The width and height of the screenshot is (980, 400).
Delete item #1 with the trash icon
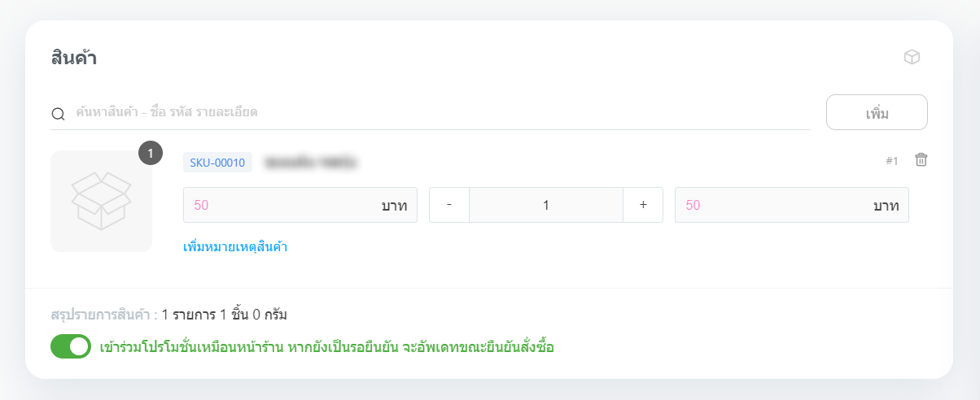click(x=921, y=160)
